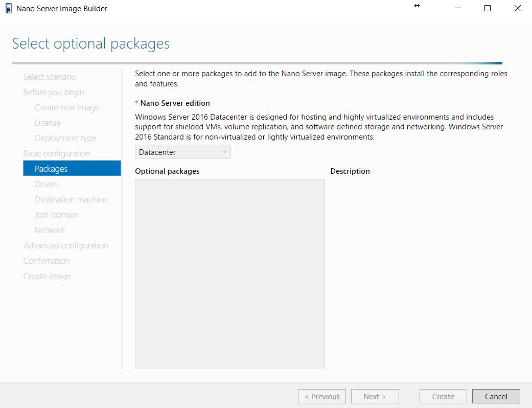This screenshot has width=532, height=408.
Task: Select the Packages step
Action: [x=72, y=168]
